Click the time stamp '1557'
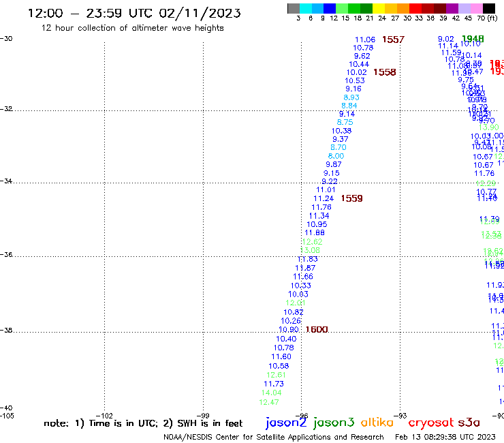This screenshot has height=443, width=504. [x=393, y=40]
